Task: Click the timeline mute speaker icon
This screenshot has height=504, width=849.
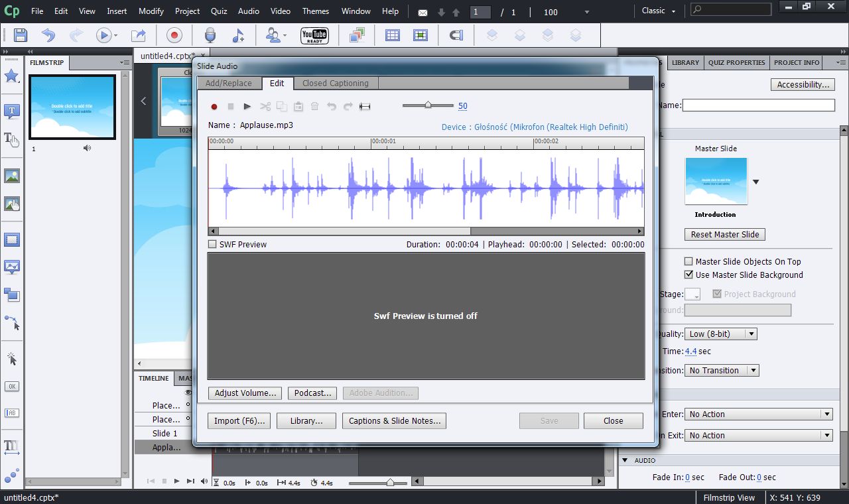Action: [204, 481]
